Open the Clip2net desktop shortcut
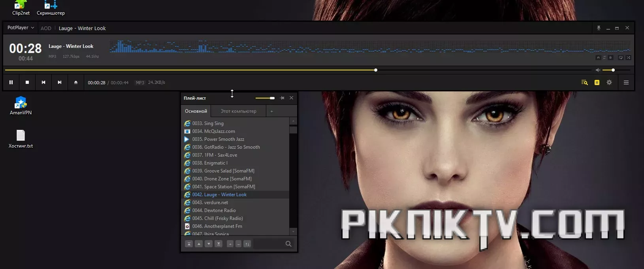Screen dimensions: 644x269 21,8
